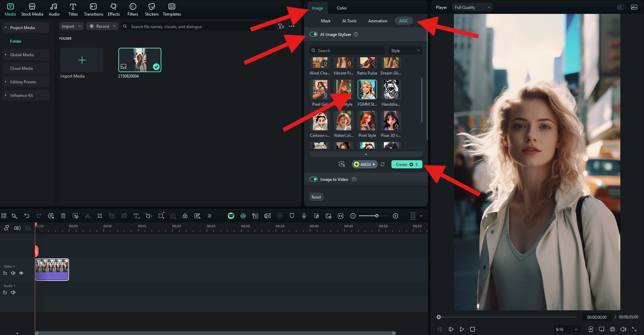Open the Import dropdown

[x=71, y=26]
